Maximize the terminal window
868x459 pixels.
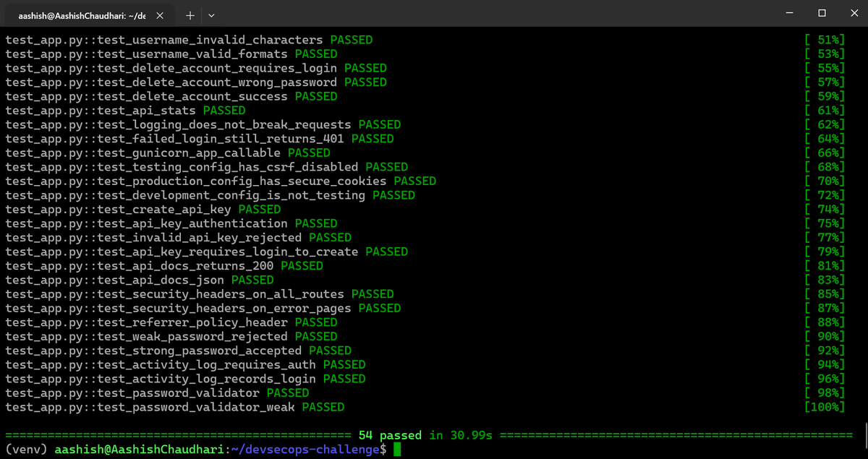point(822,13)
